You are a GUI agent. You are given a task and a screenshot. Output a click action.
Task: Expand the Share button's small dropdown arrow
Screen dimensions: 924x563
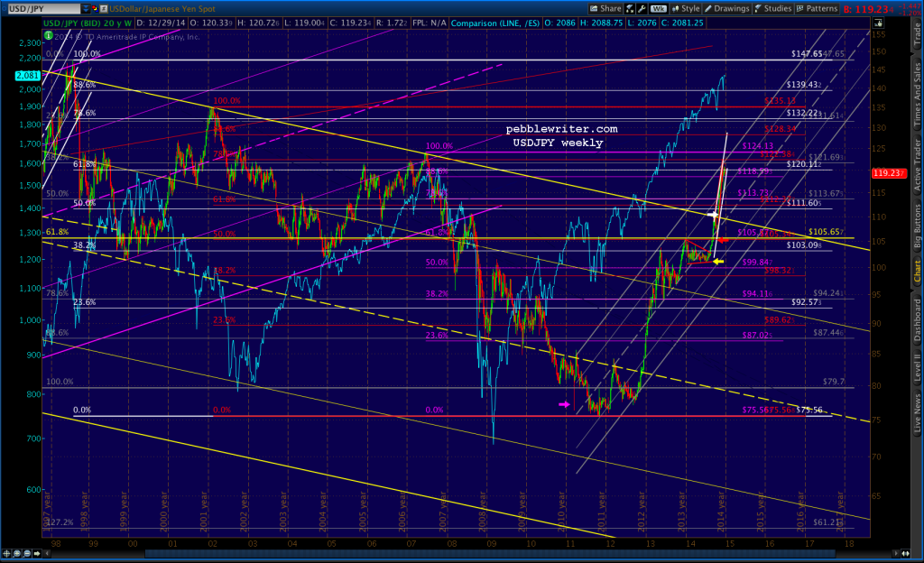pos(621,6)
